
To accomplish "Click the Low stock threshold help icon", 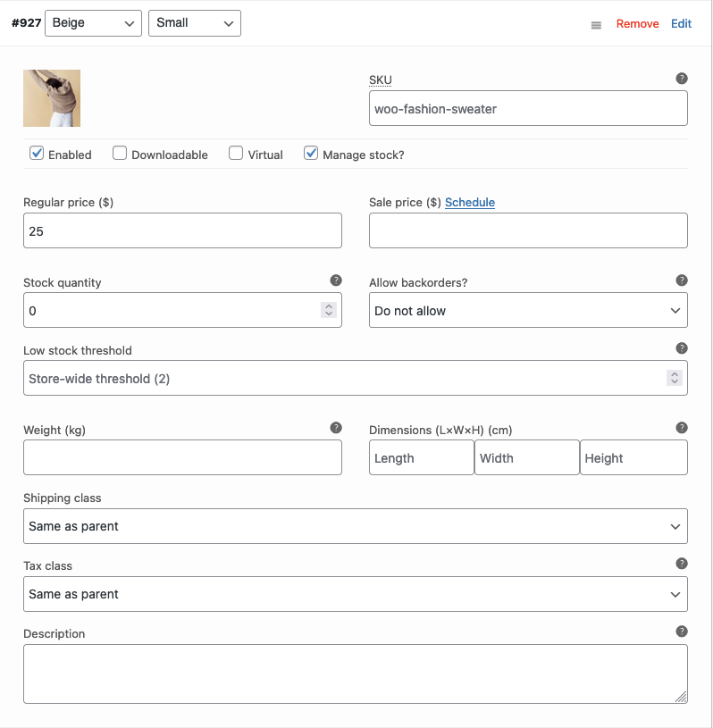I will (x=682, y=348).
